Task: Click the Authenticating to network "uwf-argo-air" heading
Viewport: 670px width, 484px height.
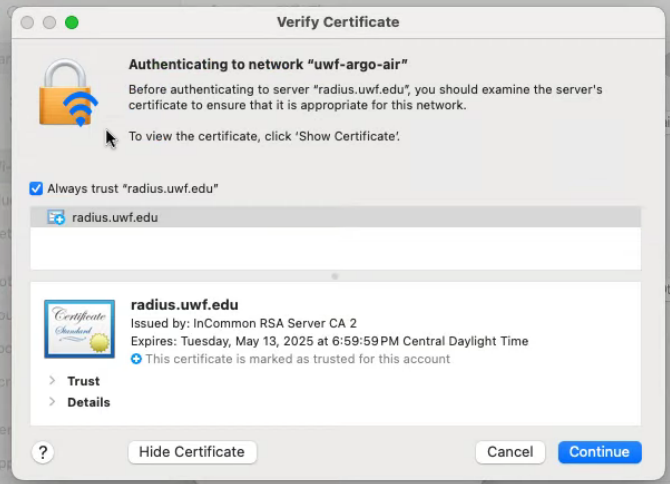Action: (x=268, y=65)
